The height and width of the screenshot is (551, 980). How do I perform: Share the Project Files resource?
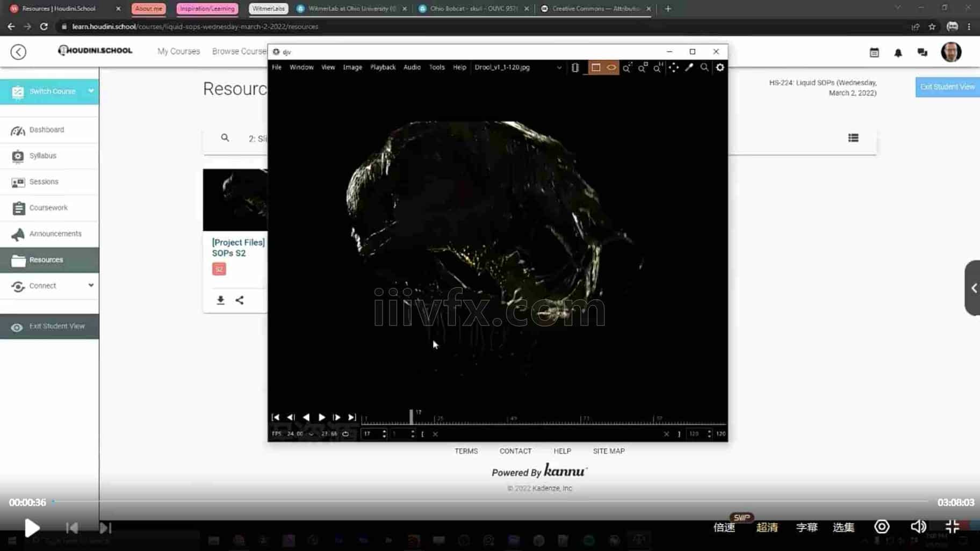click(x=240, y=300)
